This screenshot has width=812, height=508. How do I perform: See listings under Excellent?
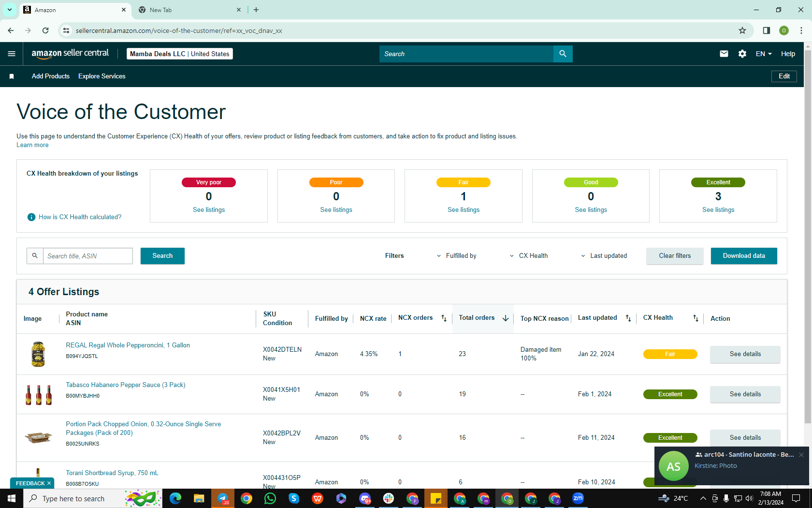coord(718,210)
